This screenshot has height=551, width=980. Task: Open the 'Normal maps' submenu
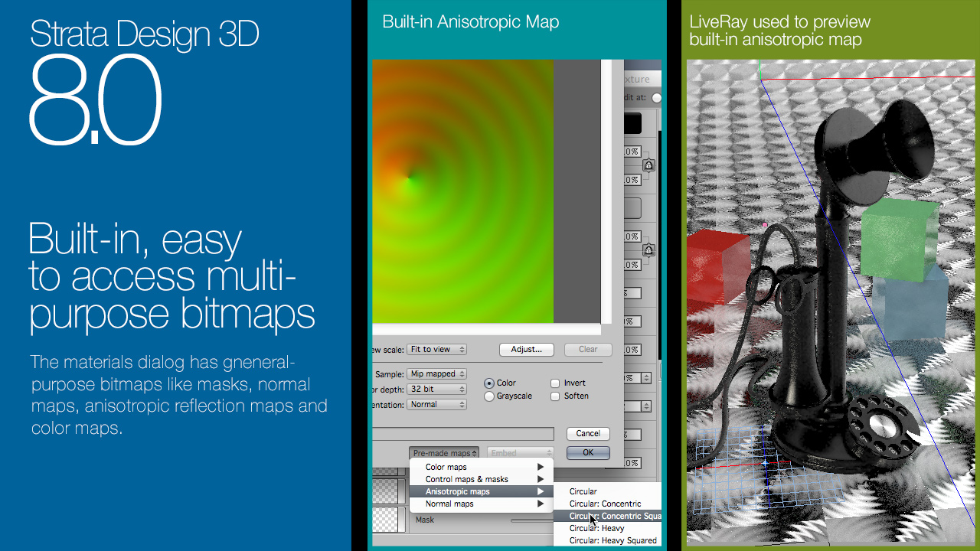coord(481,504)
